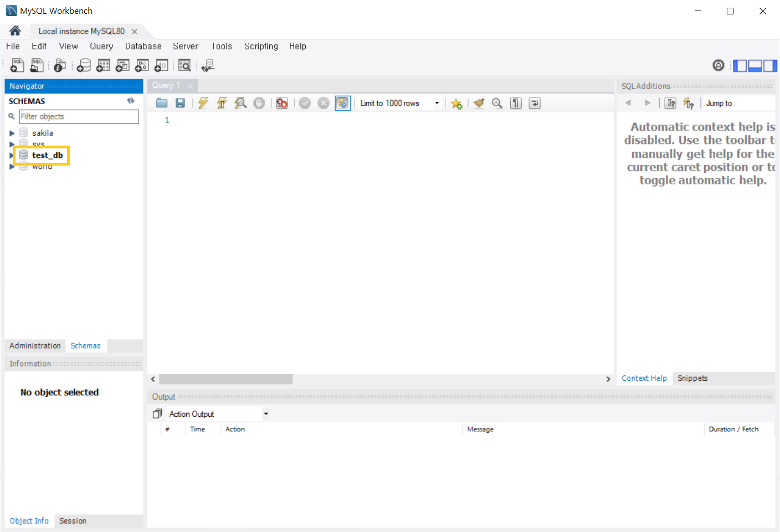Get context help for caret position
This screenshot has width=780, height=532.
click(x=670, y=103)
